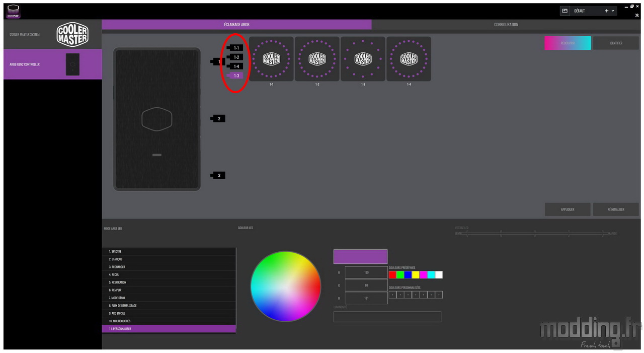Pick the red preset color swatch
The width and height of the screenshot is (644, 353).
pos(392,275)
